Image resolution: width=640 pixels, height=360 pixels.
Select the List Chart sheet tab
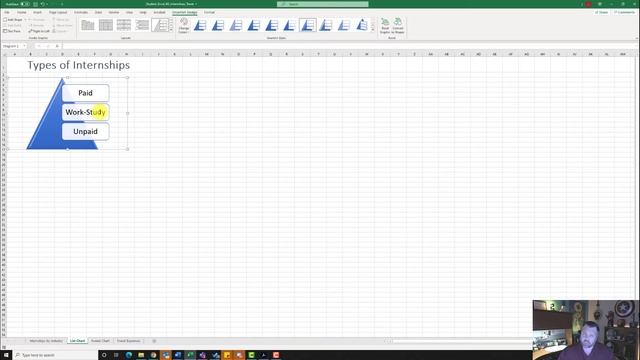[77, 341]
